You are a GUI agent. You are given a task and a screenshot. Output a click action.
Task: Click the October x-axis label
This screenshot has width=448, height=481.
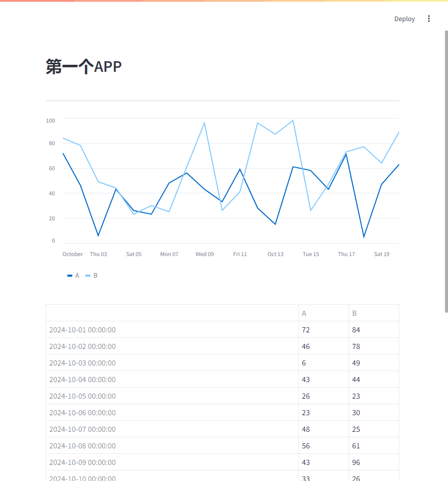pos(73,254)
